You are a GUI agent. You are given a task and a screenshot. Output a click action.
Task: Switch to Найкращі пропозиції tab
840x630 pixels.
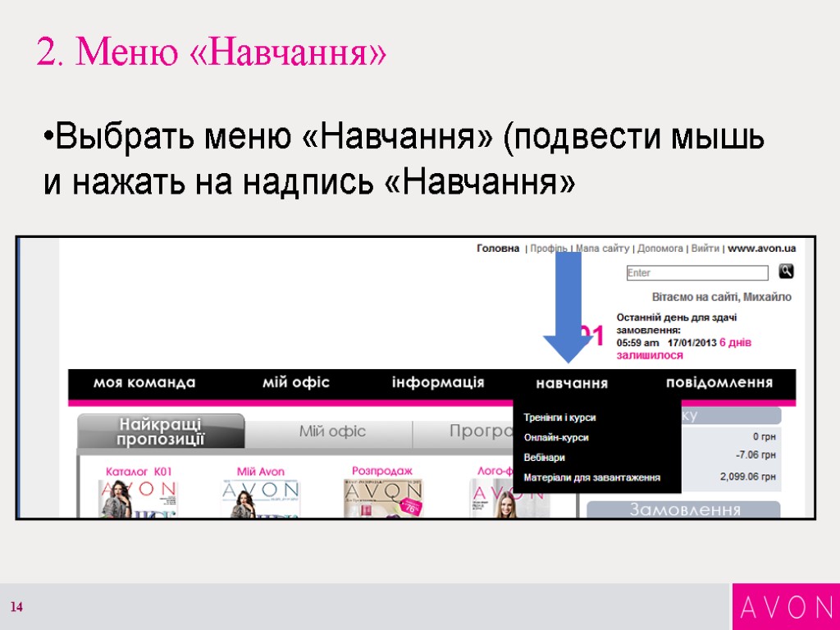[x=161, y=431]
